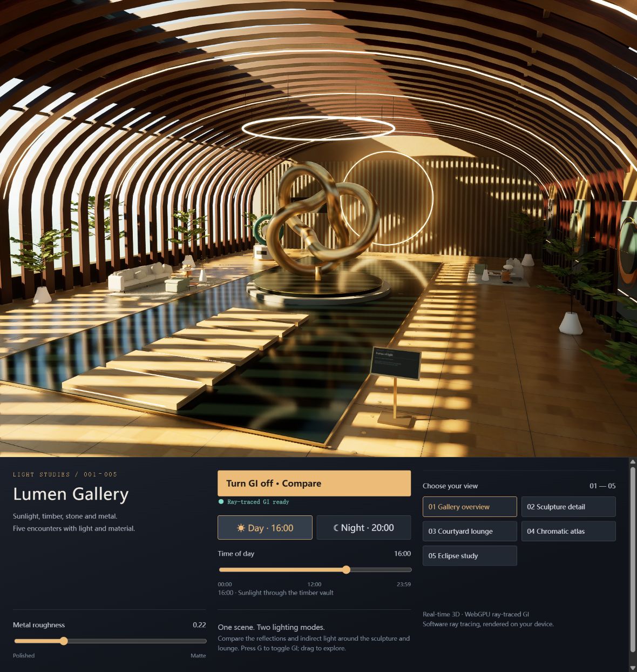Viewport: 637px width, 672px height.
Task: Click the "01 — 05" view counter
Action: tap(602, 486)
